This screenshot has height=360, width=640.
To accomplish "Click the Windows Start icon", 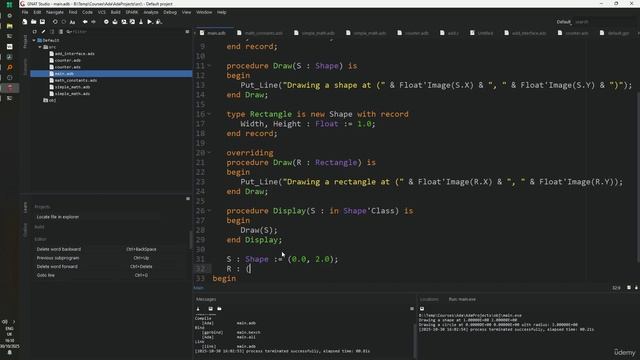I will [x=9, y=5].
